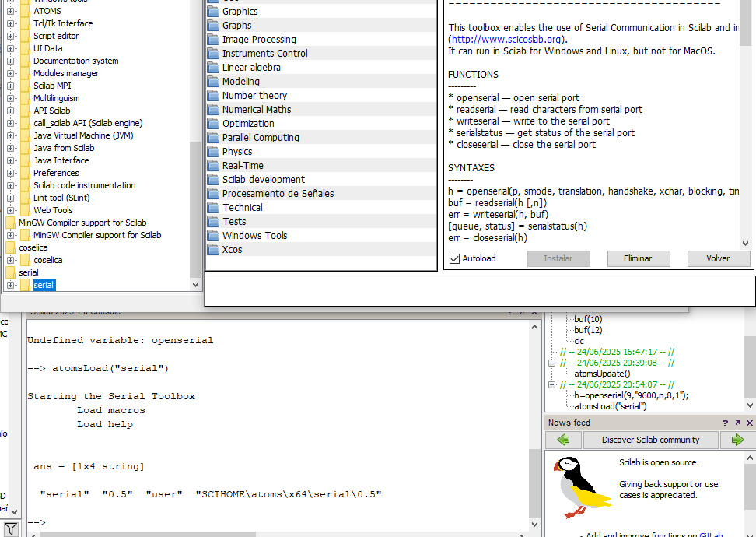The height and width of the screenshot is (537, 756).
Task: Click the description pane scrollbar down arrow
Action: 745,244
